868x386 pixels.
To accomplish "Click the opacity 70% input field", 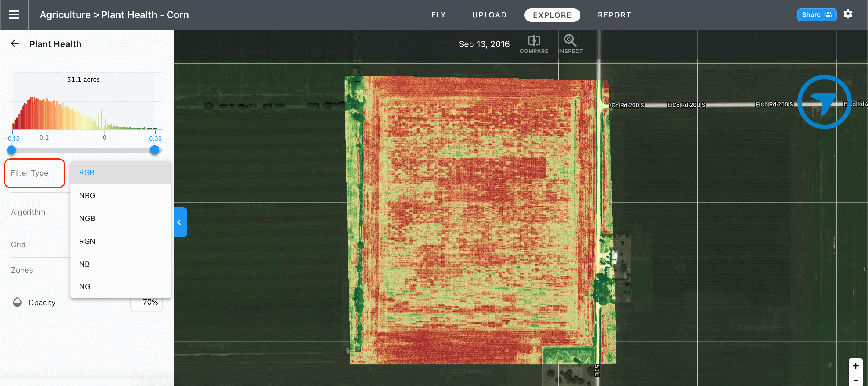I will [x=146, y=302].
